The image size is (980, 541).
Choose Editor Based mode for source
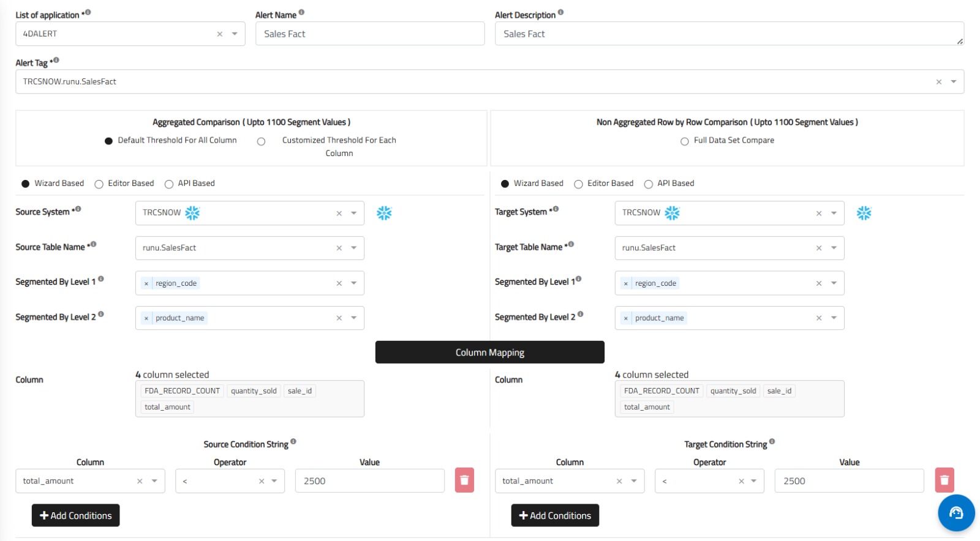coord(99,184)
